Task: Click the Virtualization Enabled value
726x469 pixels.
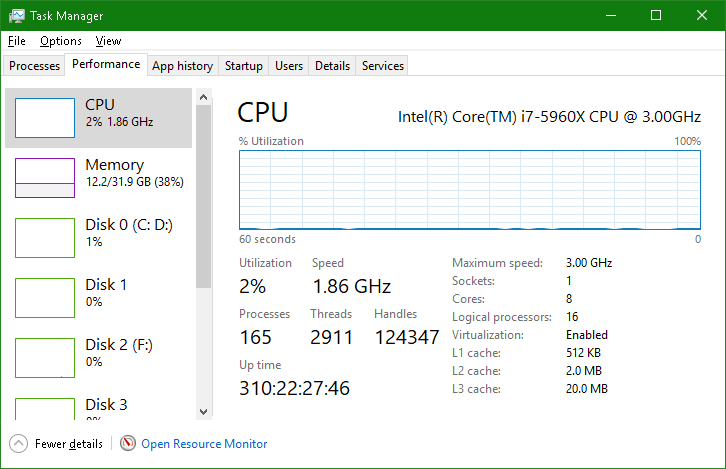Action: click(587, 335)
